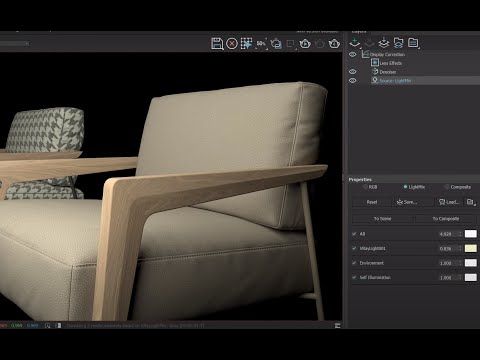Click the stepper arrows beside Environment value
Screen dimensions: 480x360
point(460,263)
